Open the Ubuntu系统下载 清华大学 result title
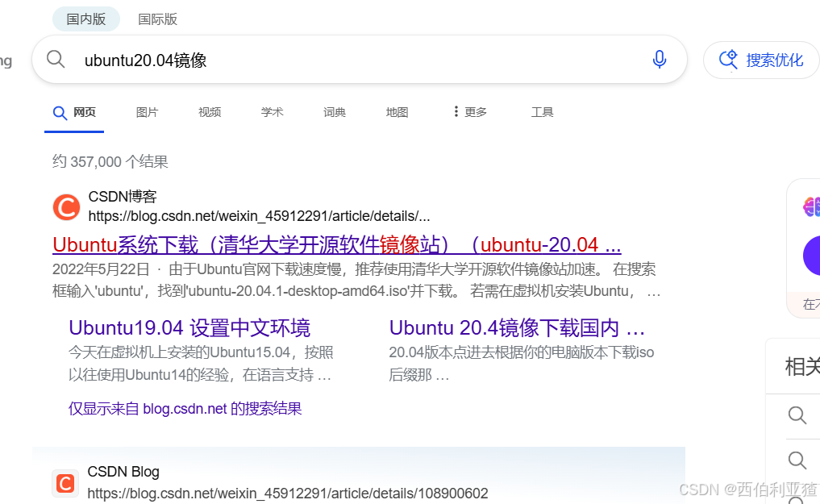The height and width of the screenshot is (504, 820). click(x=337, y=244)
